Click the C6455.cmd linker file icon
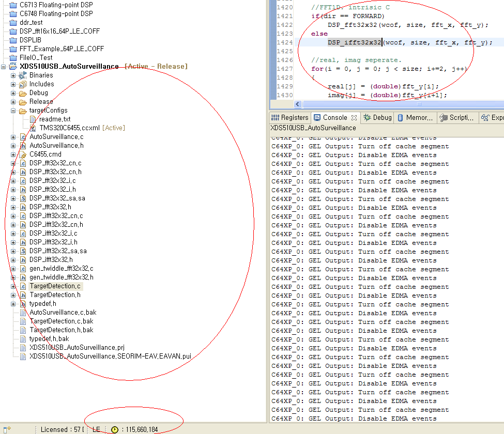This screenshot has width=504, height=434. pos(23,155)
